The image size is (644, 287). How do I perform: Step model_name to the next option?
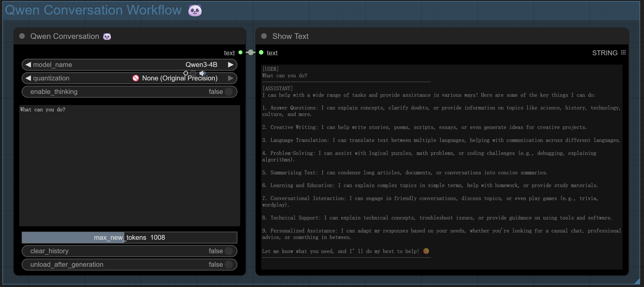coord(231,65)
